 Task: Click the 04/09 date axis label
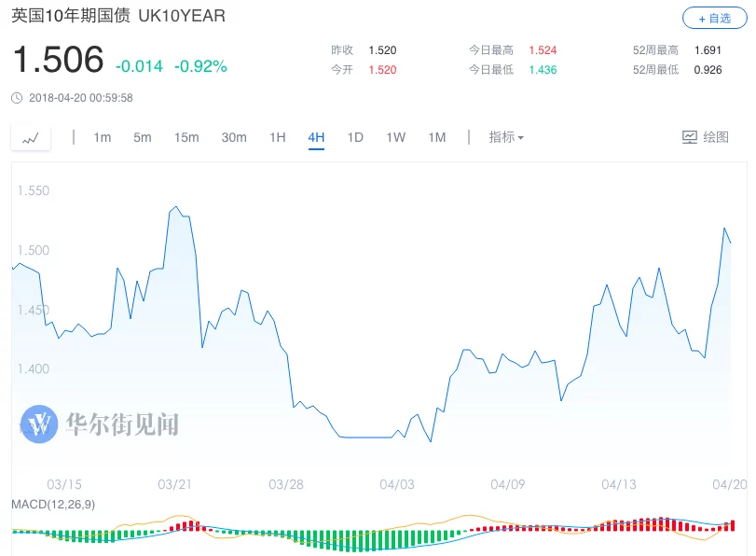508,484
